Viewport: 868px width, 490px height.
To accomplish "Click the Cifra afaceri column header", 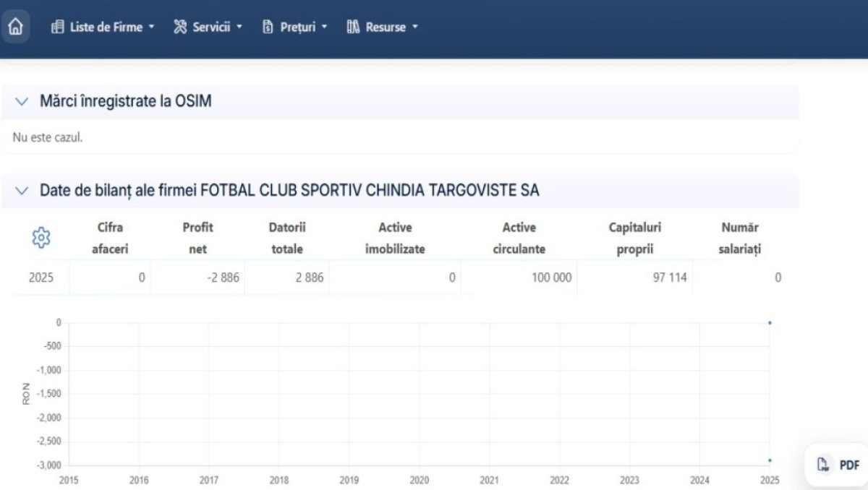I will [109, 238].
